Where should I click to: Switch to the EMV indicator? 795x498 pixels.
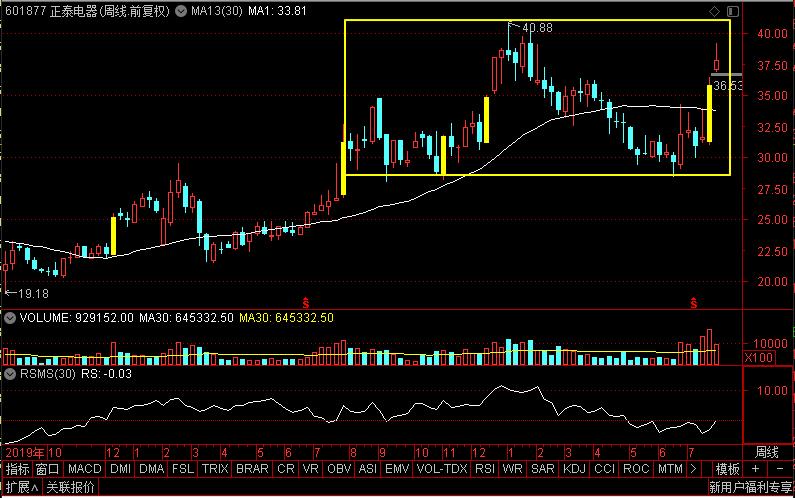click(397, 469)
